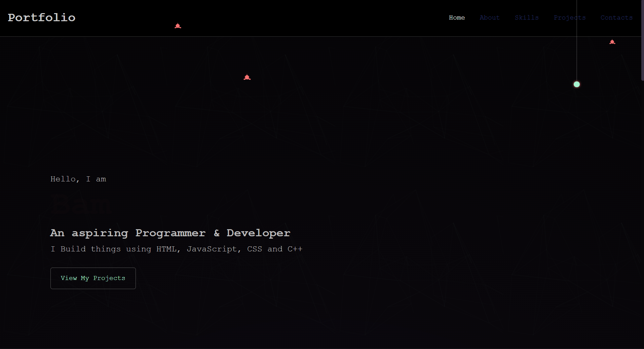Click the 'Hello, I am' text
The image size is (644, 349).
click(78, 179)
